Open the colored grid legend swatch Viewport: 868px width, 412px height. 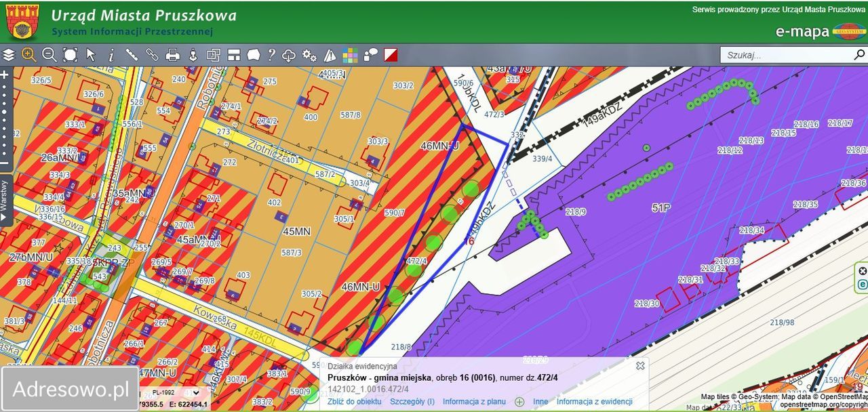point(350,55)
